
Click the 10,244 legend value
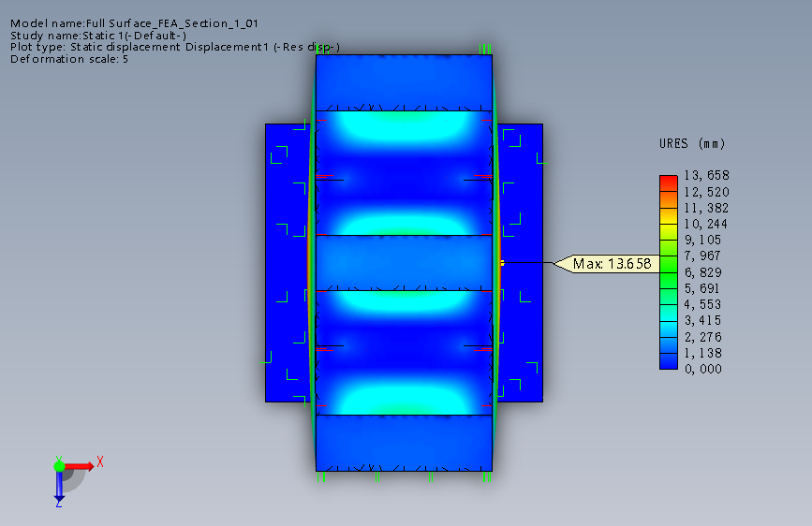tap(705, 224)
